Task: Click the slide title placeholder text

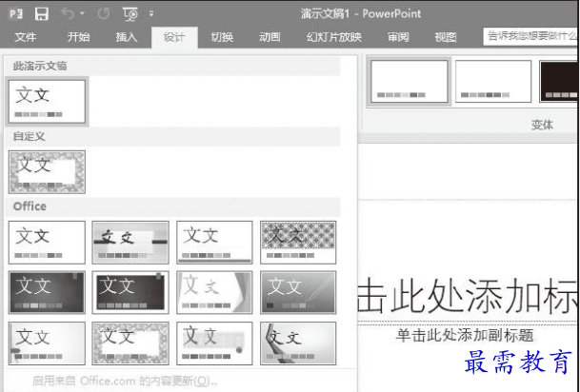Action: point(468,296)
